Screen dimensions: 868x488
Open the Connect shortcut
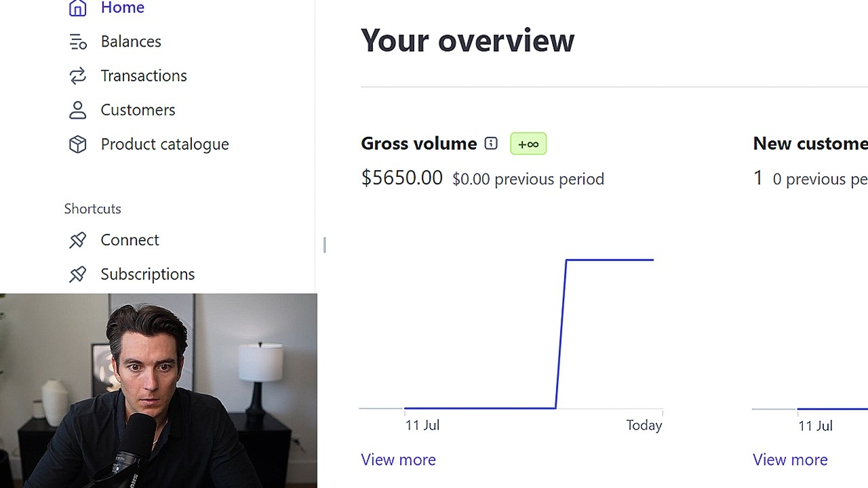130,240
